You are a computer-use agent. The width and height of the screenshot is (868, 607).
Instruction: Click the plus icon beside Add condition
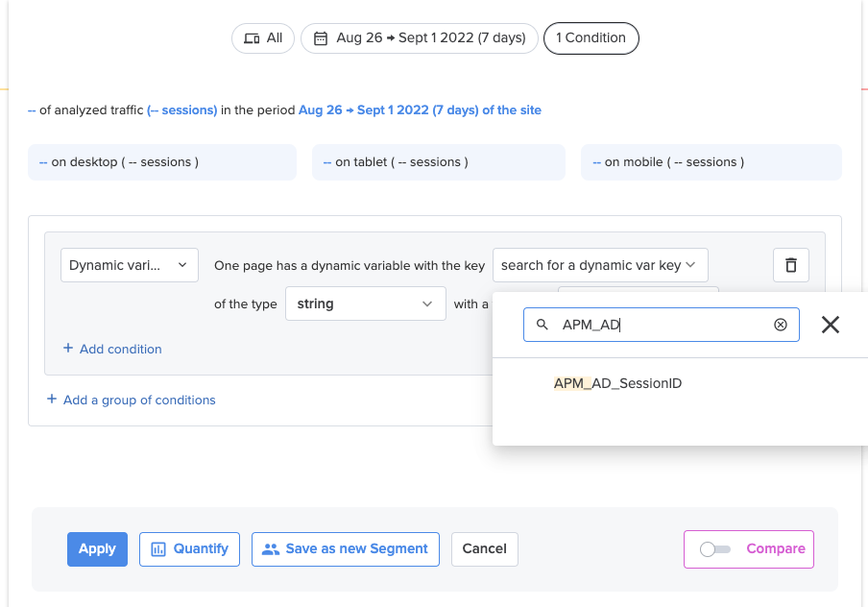coord(68,348)
